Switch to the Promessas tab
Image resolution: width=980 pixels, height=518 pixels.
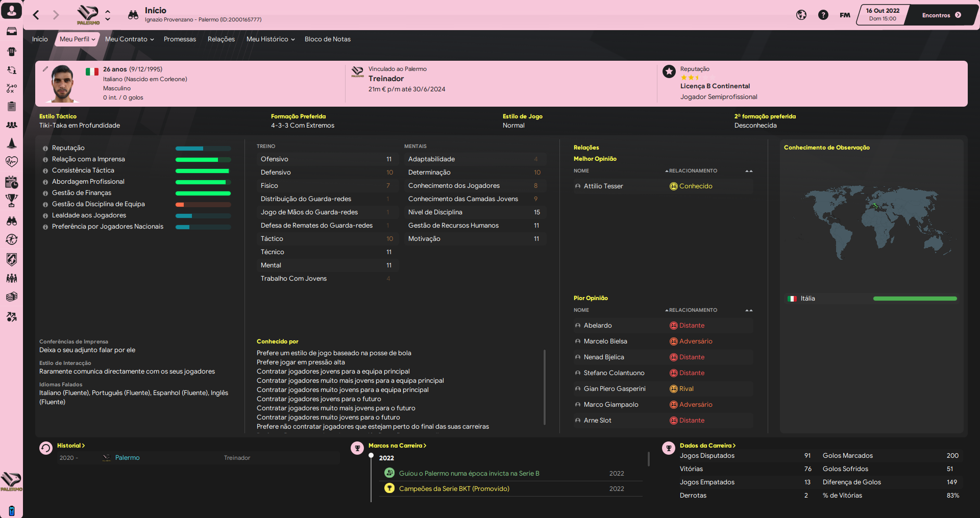[180, 39]
